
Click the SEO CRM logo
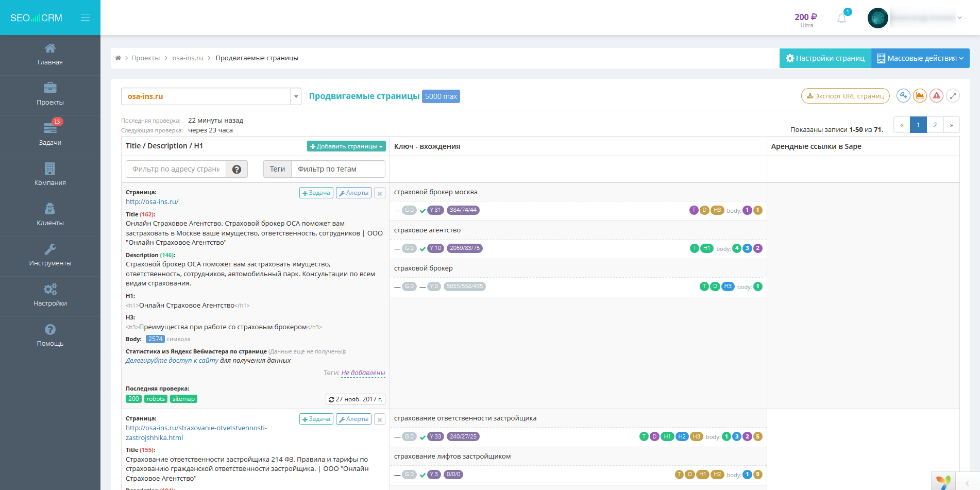[x=36, y=18]
